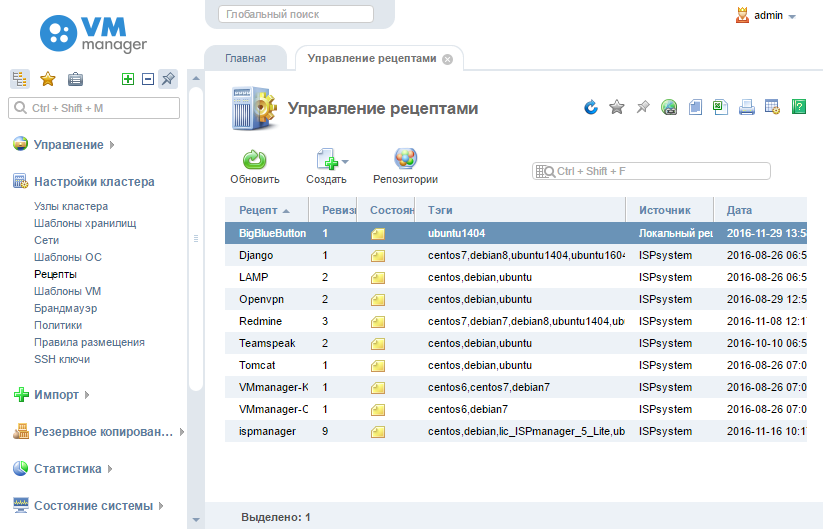The height and width of the screenshot is (529, 823).
Task: Toggle the sidebar pin icon
Action: coord(168,79)
